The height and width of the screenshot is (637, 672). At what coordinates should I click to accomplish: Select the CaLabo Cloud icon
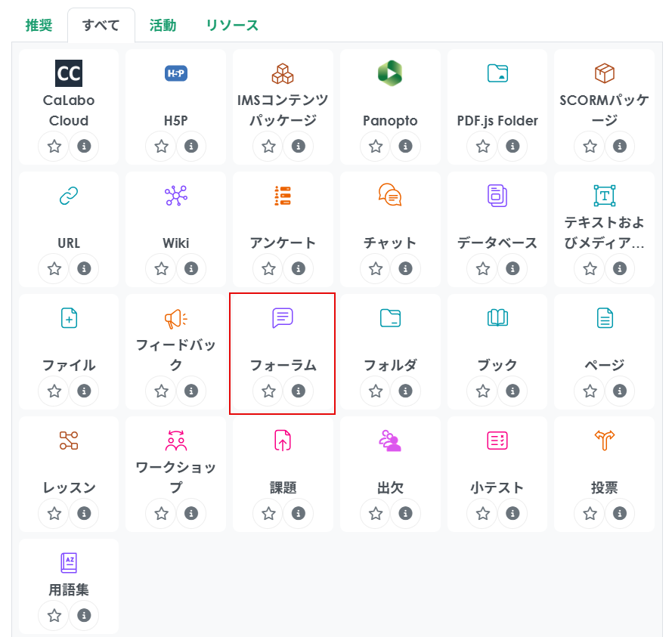click(69, 73)
